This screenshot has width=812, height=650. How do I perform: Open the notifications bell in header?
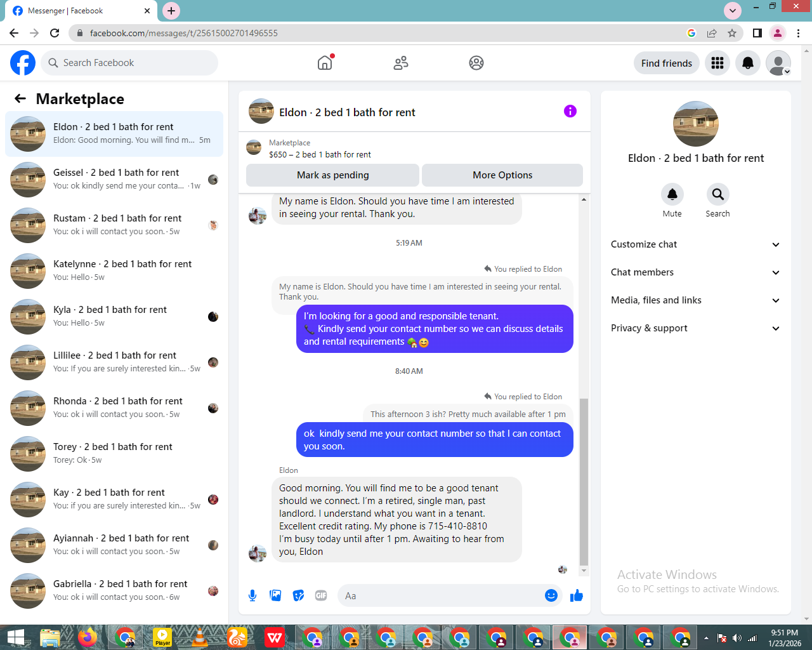click(748, 63)
